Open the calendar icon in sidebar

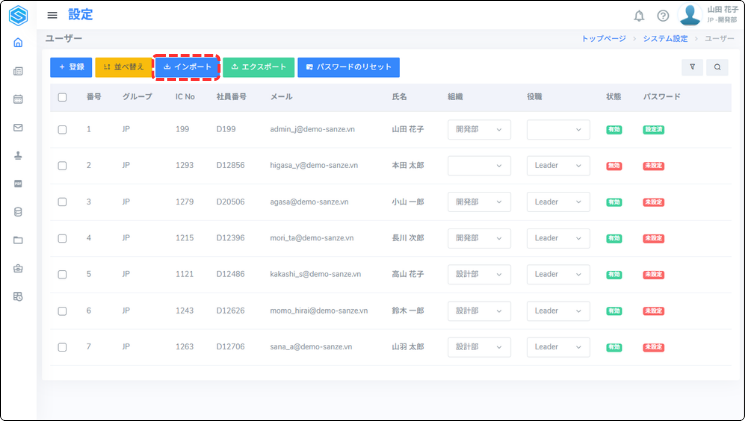[x=18, y=99]
